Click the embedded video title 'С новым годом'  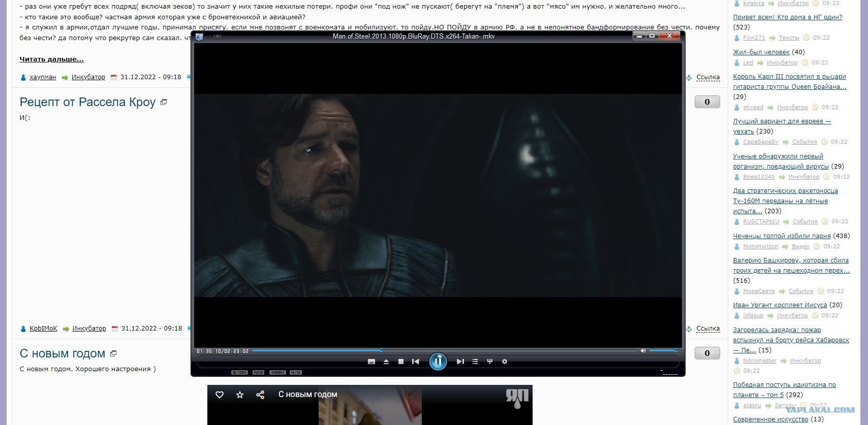pos(308,395)
